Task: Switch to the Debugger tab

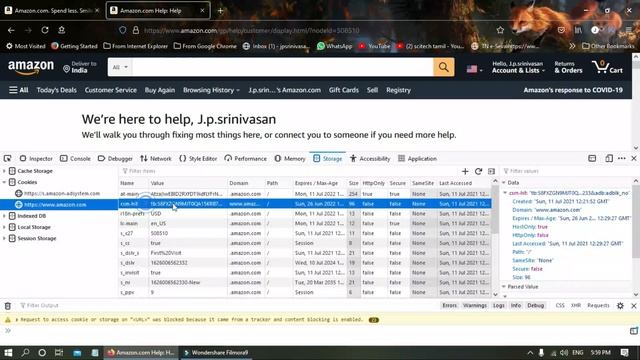Action: pos(115,158)
